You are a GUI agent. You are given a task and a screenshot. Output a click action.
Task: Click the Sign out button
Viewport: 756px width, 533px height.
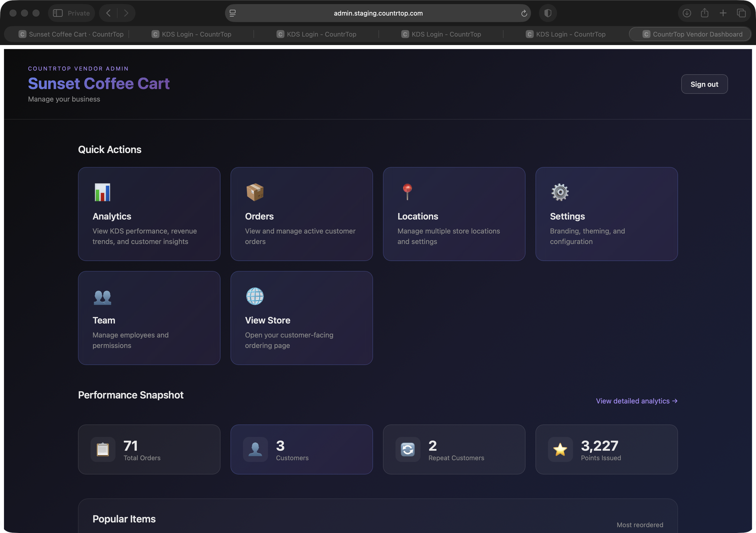pos(704,84)
